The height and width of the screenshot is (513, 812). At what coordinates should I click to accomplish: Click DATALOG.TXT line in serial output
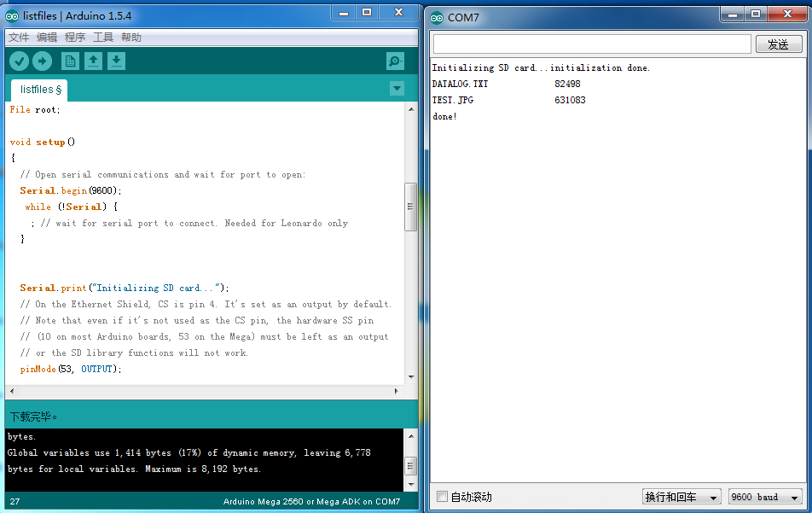click(x=506, y=84)
